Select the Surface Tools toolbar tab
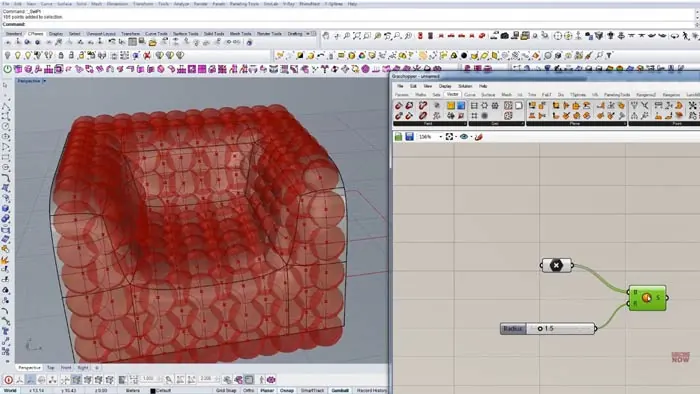Viewport: 700px width, 394px height. [x=185, y=33]
